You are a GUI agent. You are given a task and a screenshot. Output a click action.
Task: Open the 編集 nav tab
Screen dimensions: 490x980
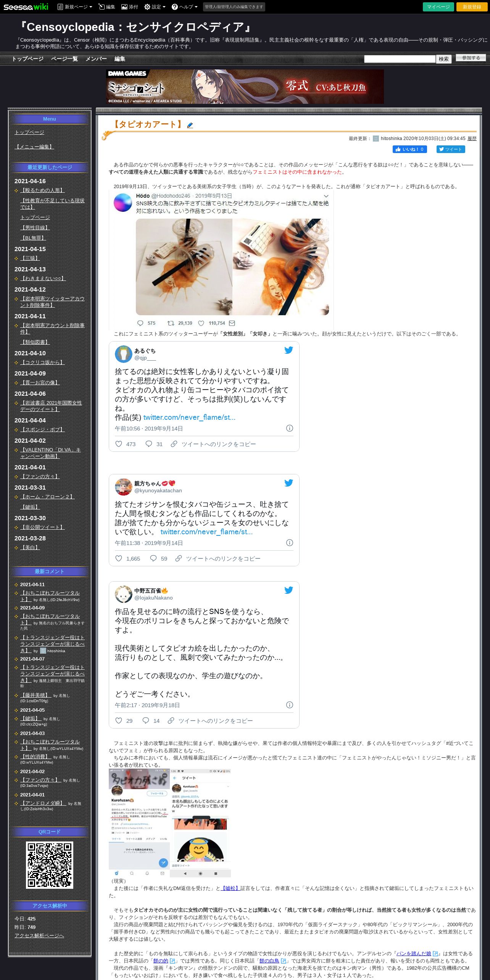click(x=120, y=59)
